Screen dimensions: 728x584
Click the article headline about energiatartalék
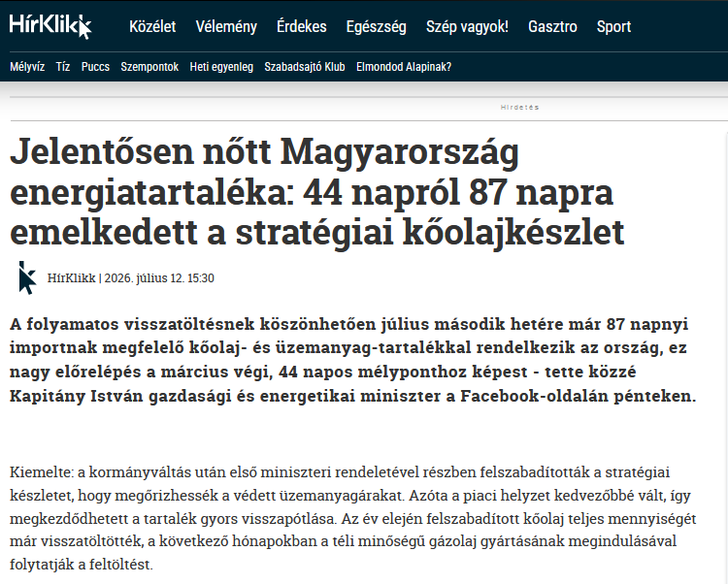(x=317, y=191)
